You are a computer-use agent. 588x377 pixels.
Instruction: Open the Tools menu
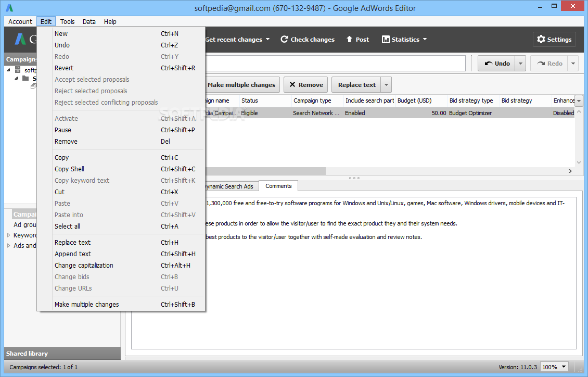click(68, 21)
